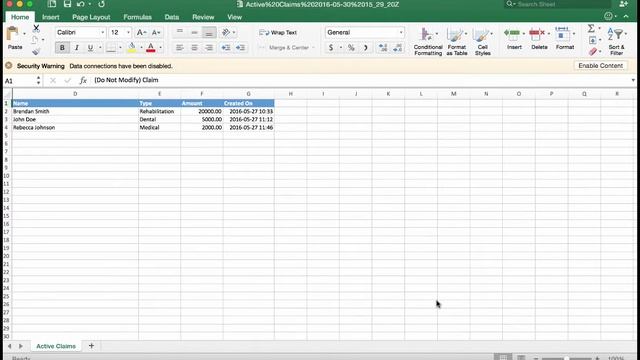
Task: Toggle Bold formatting
Action: point(62,48)
